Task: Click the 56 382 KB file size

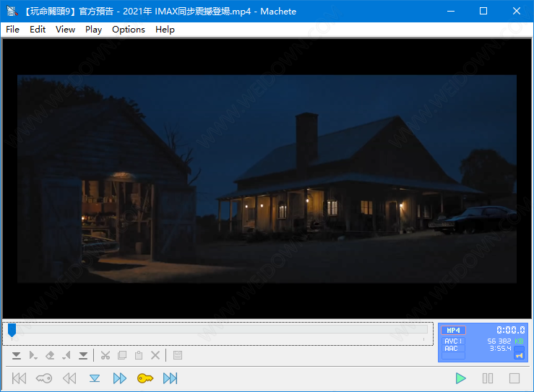Action: (505, 341)
